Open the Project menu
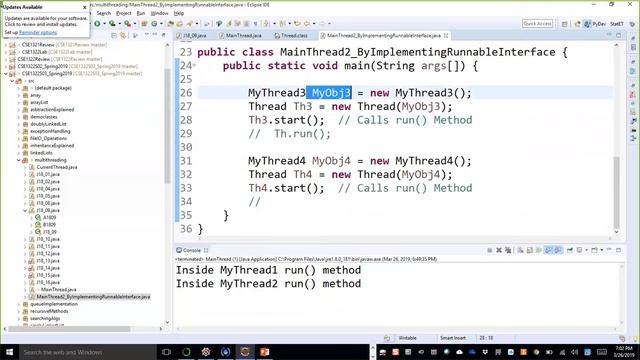The height and width of the screenshot is (360, 640). (124, 13)
